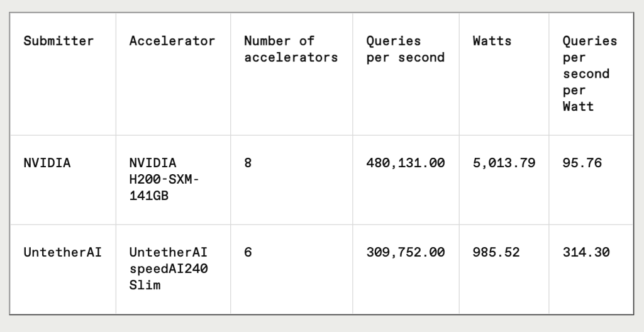Select the Watts column header
644x332 pixels.
(x=492, y=41)
